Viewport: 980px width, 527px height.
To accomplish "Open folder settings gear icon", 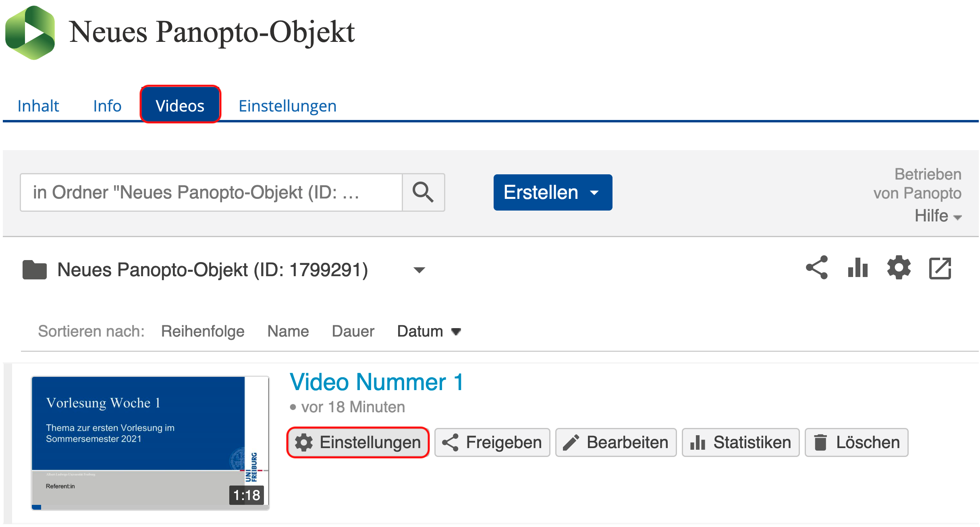I will coord(899,268).
